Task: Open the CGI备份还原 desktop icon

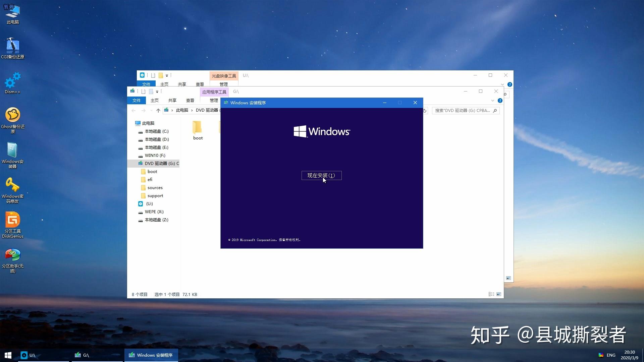Action: tap(13, 48)
